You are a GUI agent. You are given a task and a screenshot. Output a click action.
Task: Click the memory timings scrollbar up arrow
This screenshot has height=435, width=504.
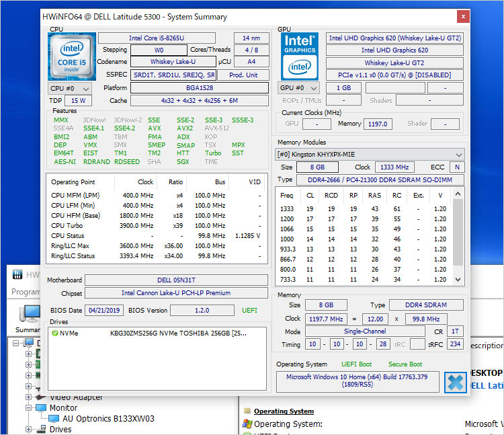pyautogui.click(x=458, y=194)
